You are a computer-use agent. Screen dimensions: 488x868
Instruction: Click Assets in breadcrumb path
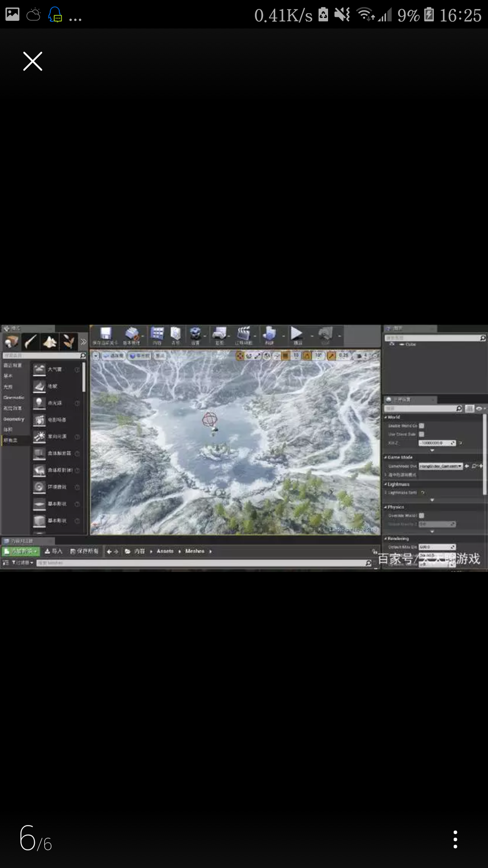coord(165,551)
